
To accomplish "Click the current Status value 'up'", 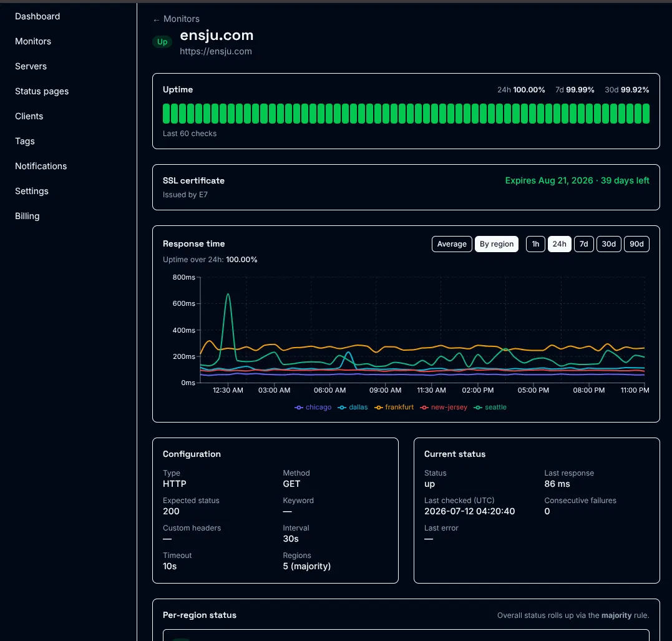I will click(x=429, y=484).
